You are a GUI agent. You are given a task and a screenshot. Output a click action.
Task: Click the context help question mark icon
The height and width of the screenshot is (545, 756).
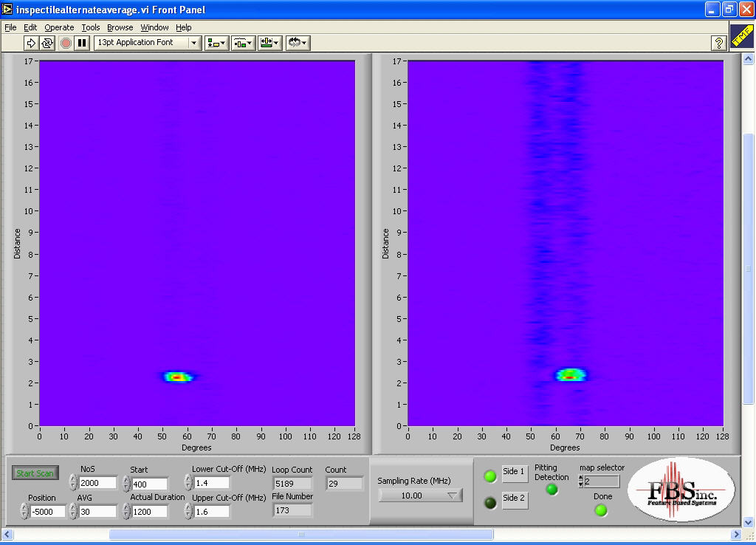tap(718, 43)
